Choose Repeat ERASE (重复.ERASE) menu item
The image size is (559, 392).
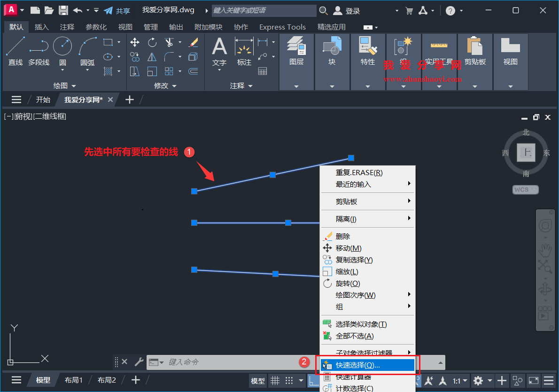[367, 172]
